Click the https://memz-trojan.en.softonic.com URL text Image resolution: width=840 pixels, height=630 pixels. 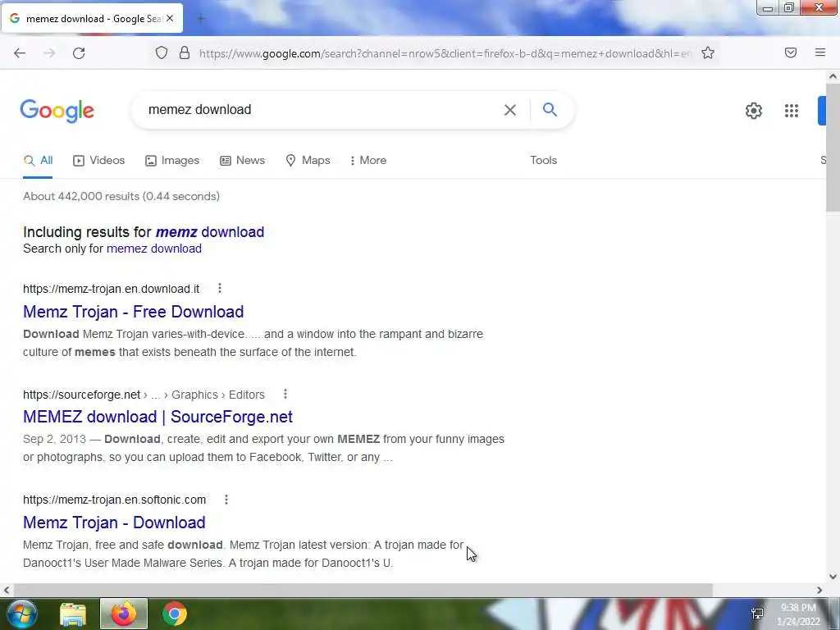pyautogui.click(x=114, y=500)
